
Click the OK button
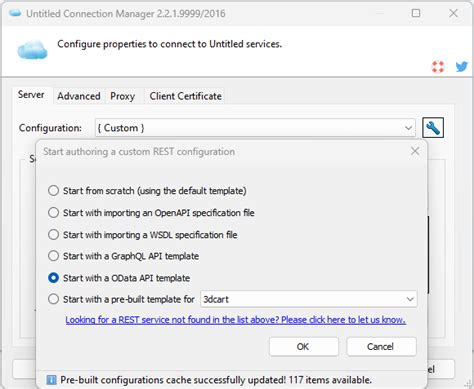[304, 347]
